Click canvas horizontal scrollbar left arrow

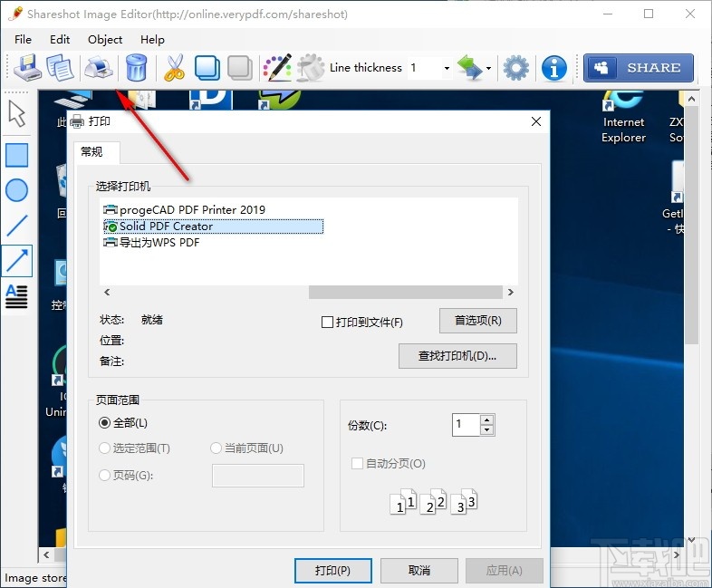click(x=46, y=554)
